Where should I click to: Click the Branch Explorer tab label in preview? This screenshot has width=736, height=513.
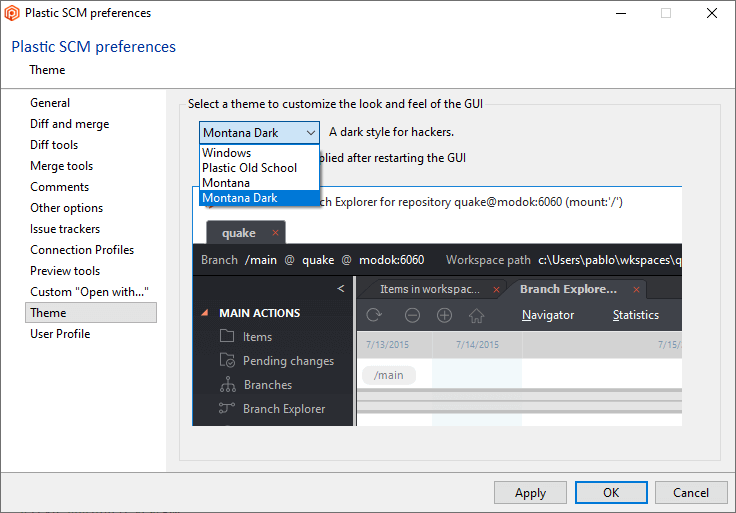pos(568,289)
